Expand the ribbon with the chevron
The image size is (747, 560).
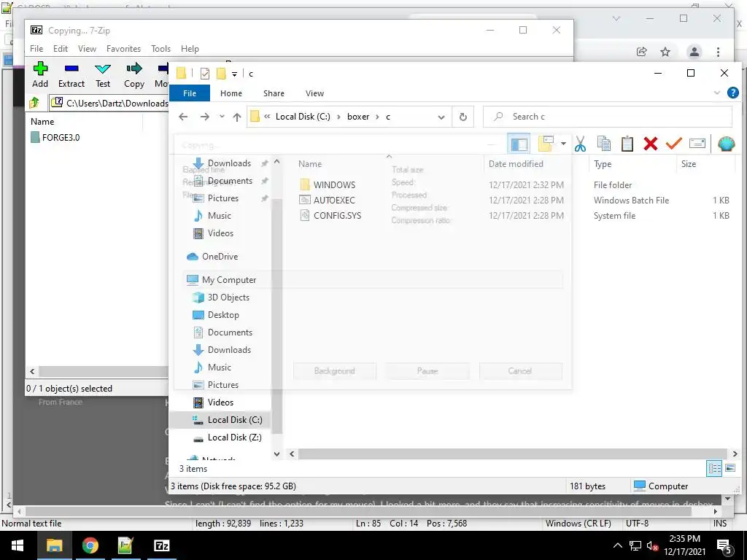[x=716, y=93]
